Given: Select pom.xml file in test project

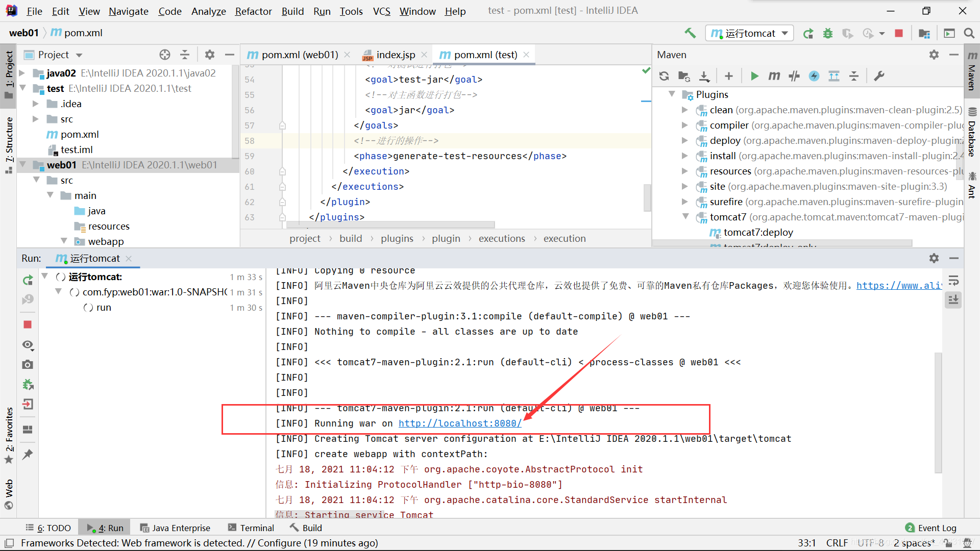Looking at the screenshot, I should [79, 134].
